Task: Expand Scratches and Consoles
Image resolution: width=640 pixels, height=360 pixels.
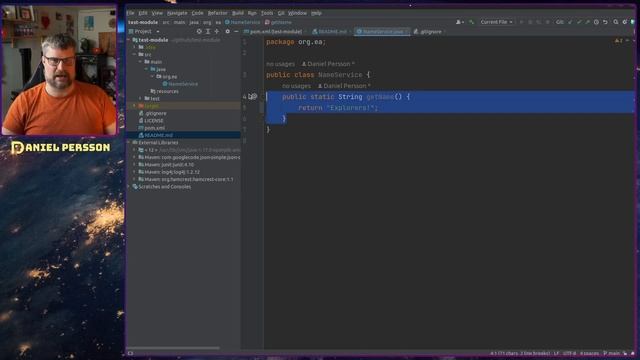Action: tap(129, 187)
